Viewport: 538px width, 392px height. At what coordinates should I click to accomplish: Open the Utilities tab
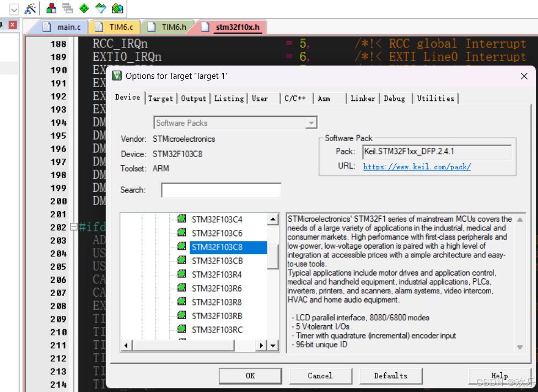[x=435, y=99]
